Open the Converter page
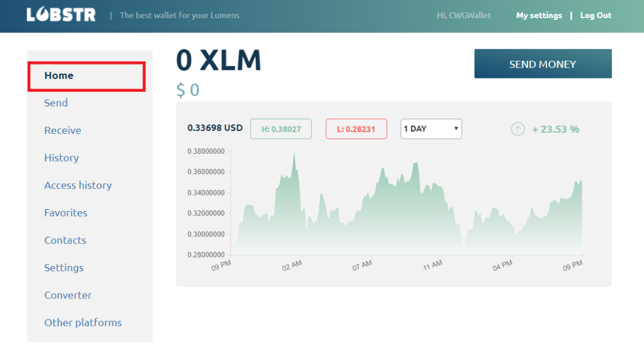The height and width of the screenshot is (363, 644). (68, 295)
